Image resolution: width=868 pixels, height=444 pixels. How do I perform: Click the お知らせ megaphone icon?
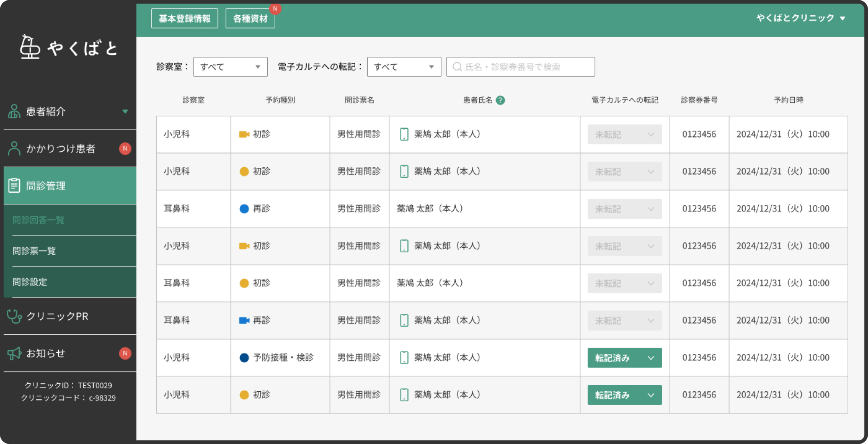pos(14,354)
